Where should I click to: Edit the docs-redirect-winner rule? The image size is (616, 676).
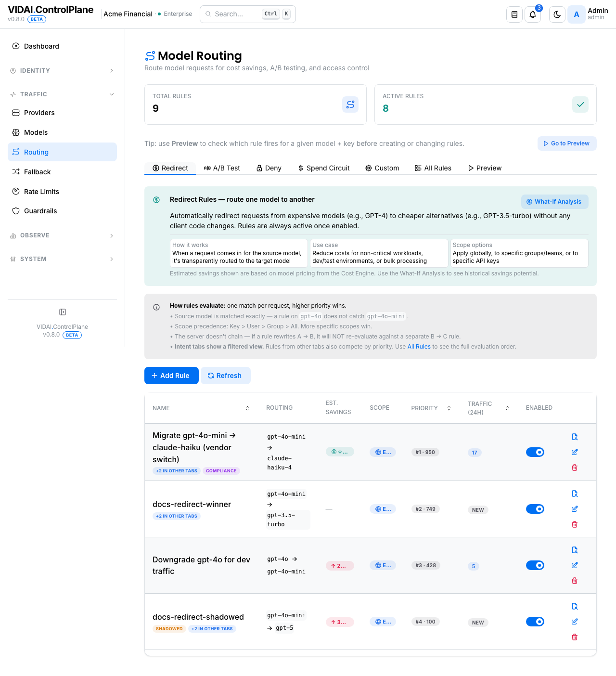575,509
